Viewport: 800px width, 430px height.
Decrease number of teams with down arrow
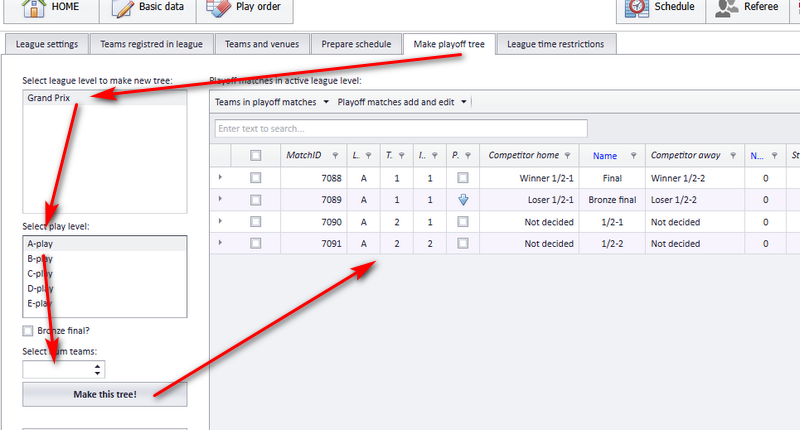point(97,374)
